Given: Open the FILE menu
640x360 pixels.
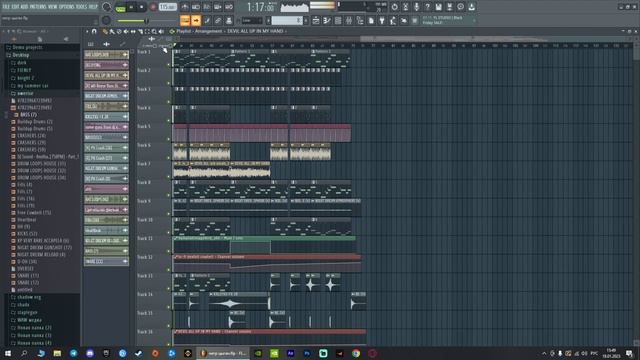Looking at the screenshot, I should point(6,7).
